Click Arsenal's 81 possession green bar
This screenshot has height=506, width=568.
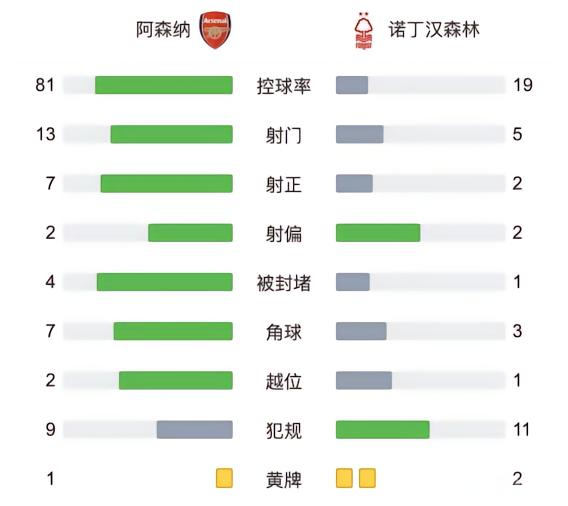coord(164,85)
